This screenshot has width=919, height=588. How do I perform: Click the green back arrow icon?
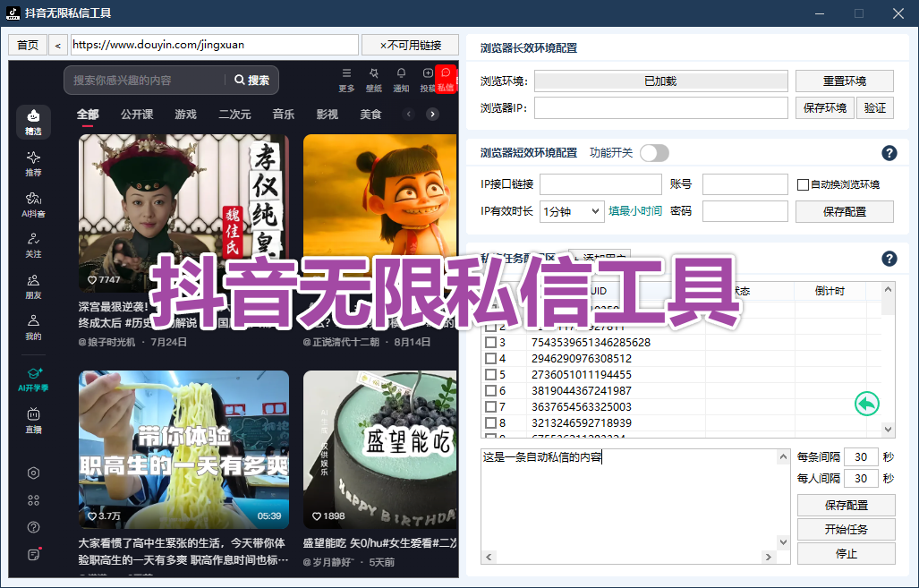pos(866,405)
